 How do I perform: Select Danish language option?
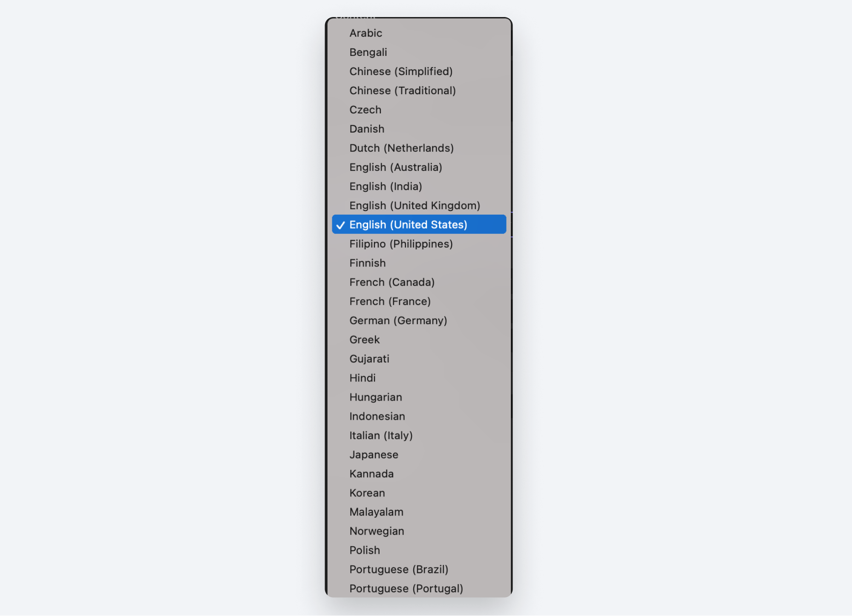366,128
